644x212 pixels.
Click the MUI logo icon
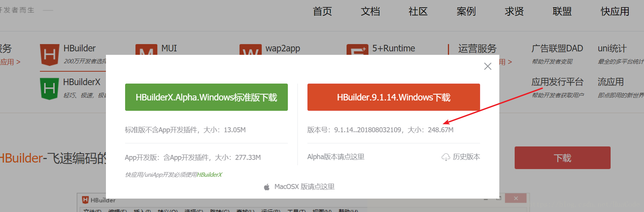pyautogui.click(x=146, y=49)
